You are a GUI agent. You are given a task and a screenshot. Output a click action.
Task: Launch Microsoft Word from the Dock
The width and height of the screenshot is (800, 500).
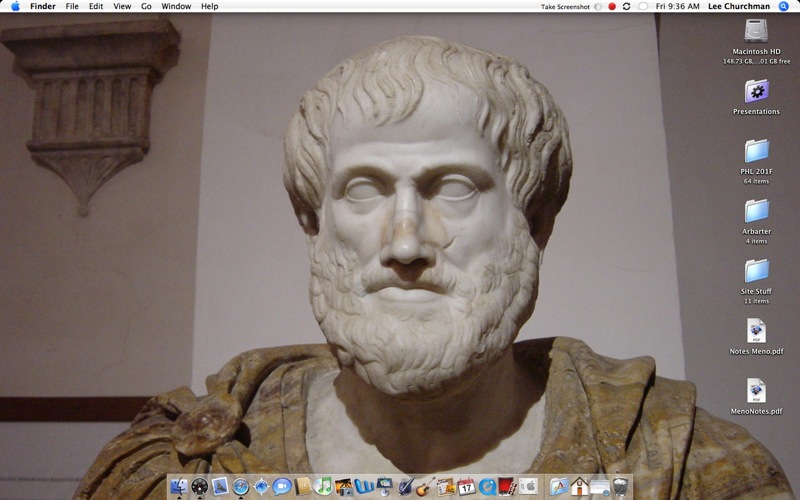[364, 486]
